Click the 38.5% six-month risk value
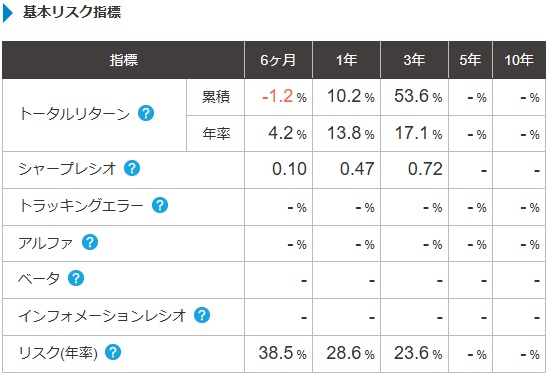The height and width of the screenshot is (375, 547). click(x=283, y=353)
